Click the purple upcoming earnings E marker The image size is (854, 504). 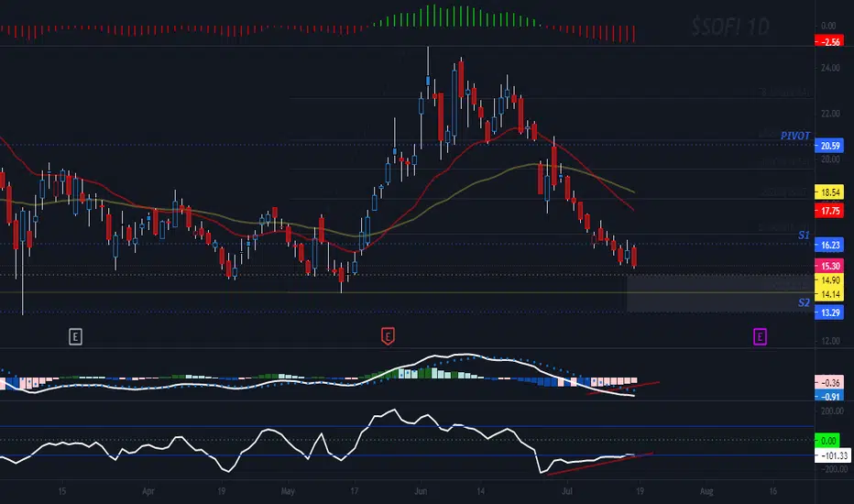pyautogui.click(x=760, y=336)
